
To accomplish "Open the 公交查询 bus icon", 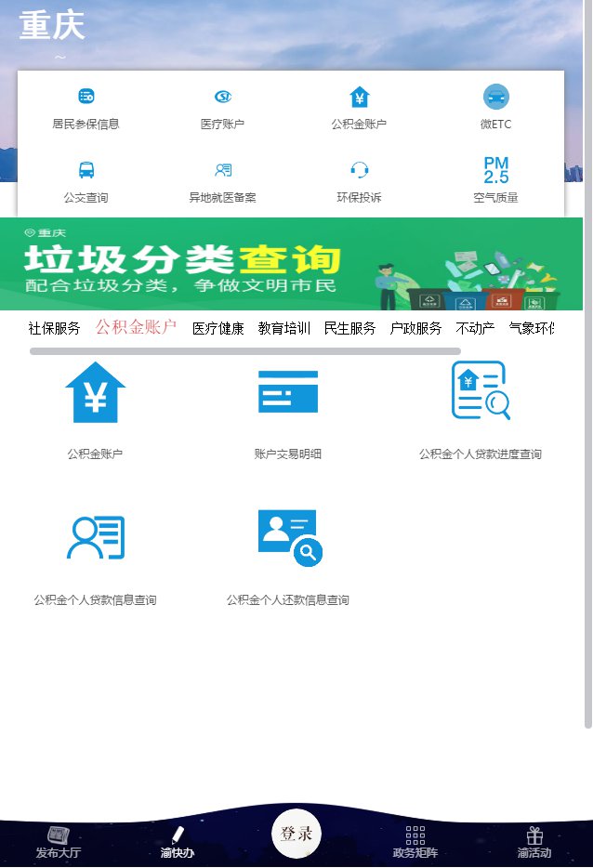I will point(86,170).
